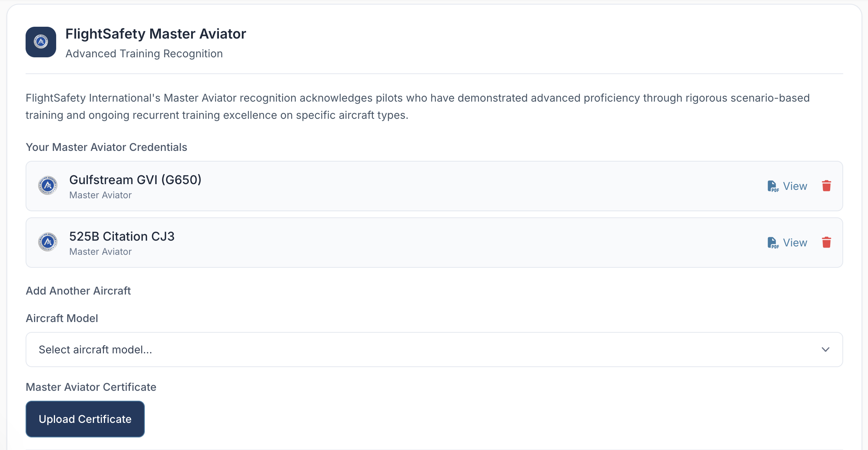
Task: Click the Gulfstream GVI badge icon
Action: pos(48,186)
